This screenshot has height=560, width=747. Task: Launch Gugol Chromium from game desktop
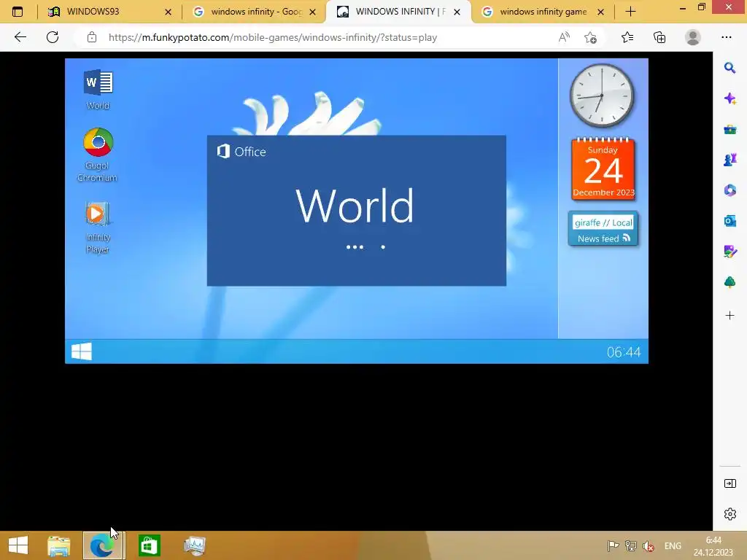point(98,155)
